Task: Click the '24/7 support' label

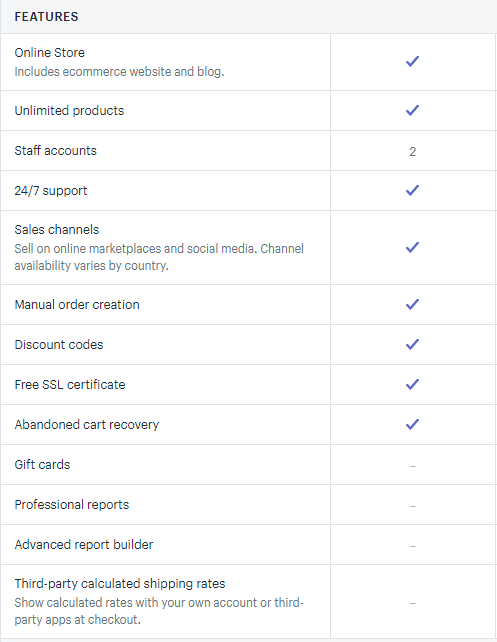Action: (x=51, y=191)
